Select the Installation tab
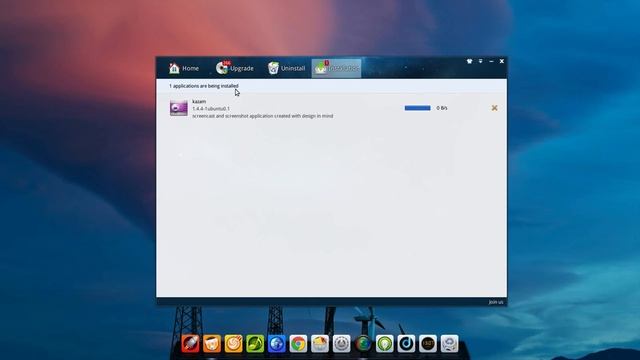 (336, 68)
